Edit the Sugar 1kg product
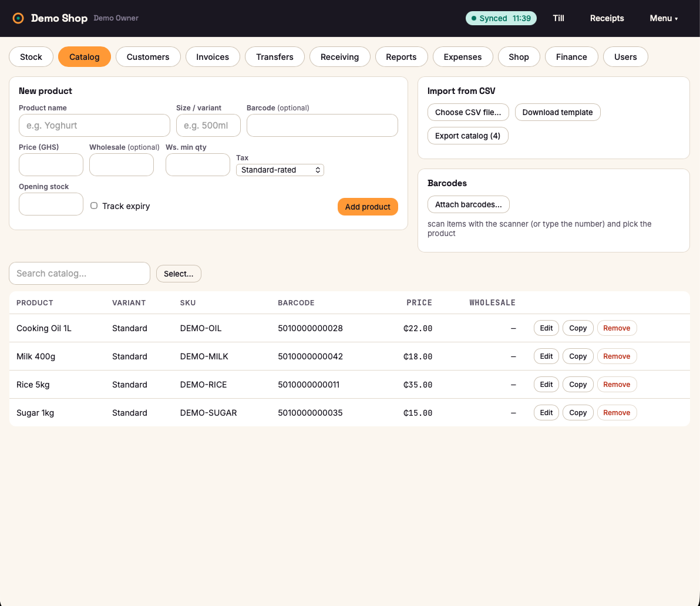Image resolution: width=700 pixels, height=606 pixels. [x=546, y=412]
